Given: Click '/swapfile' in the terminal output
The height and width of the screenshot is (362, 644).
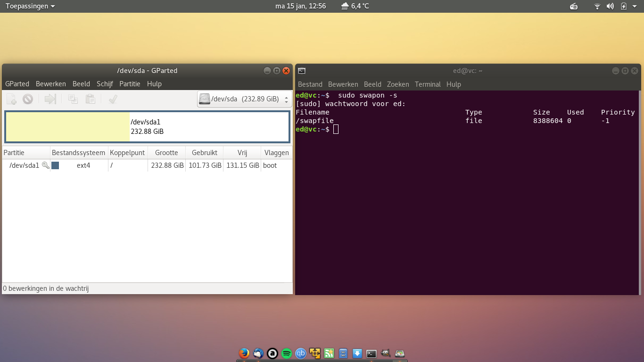Looking at the screenshot, I should (314, 121).
